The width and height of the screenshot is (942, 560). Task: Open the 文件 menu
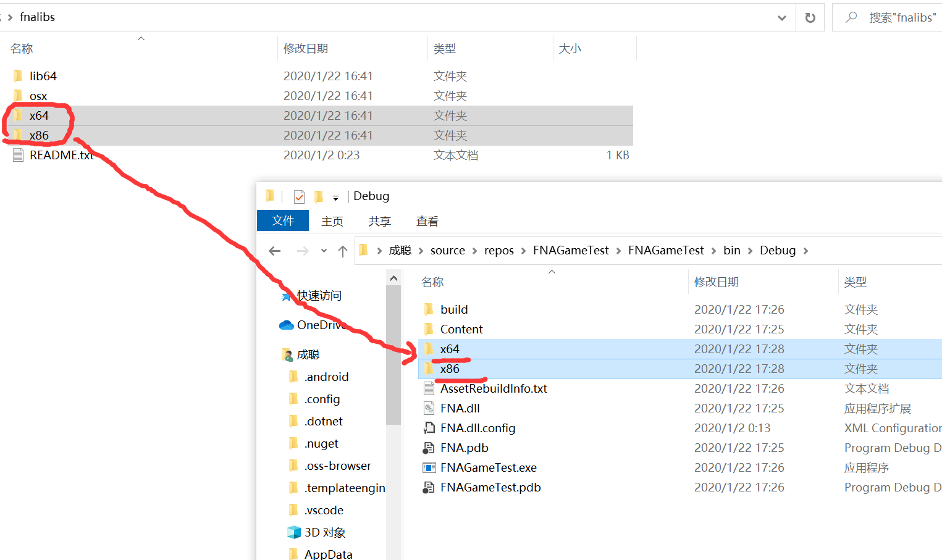pos(283,220)
